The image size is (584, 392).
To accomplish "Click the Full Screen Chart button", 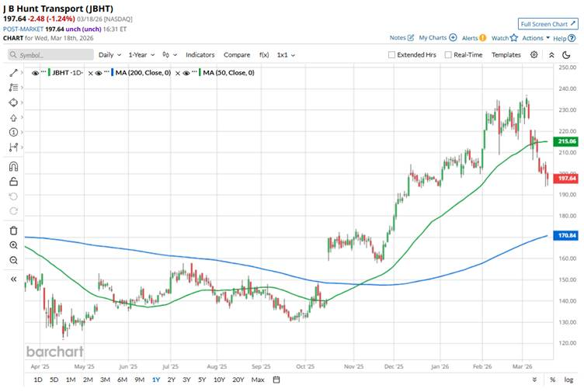I will click(547, 24).
